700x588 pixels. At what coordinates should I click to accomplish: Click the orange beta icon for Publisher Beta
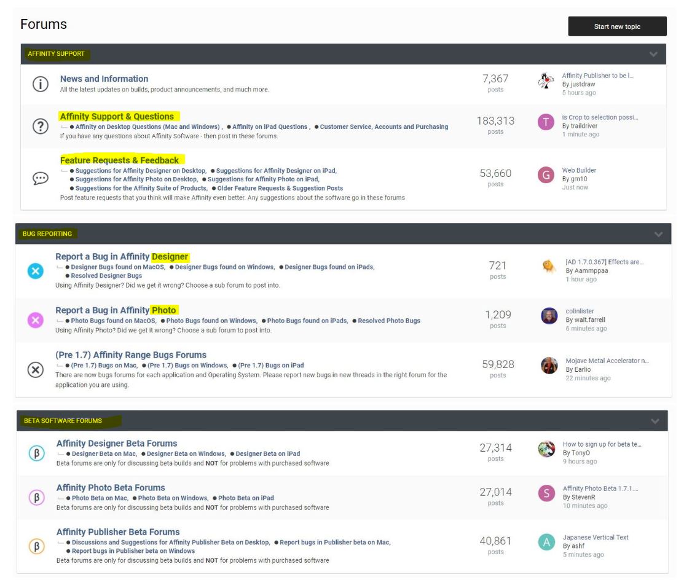point(37,546)
